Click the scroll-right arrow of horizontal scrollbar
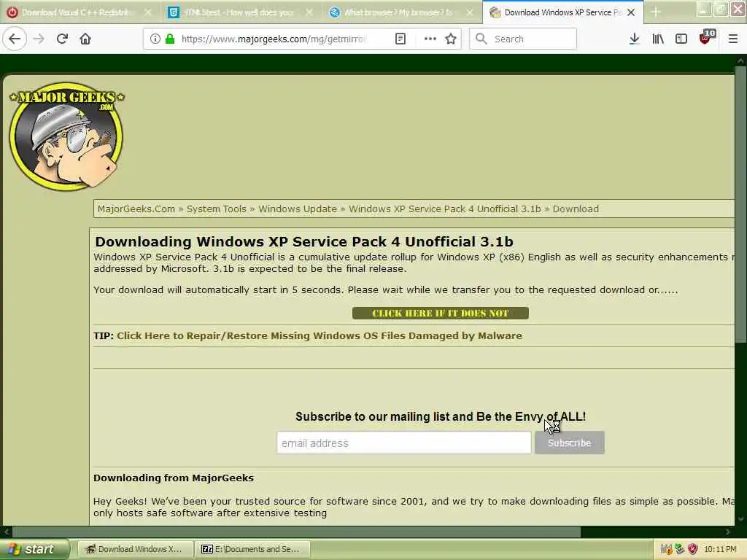The height and width of the screenshot is (560, 747). click(727, 532)
